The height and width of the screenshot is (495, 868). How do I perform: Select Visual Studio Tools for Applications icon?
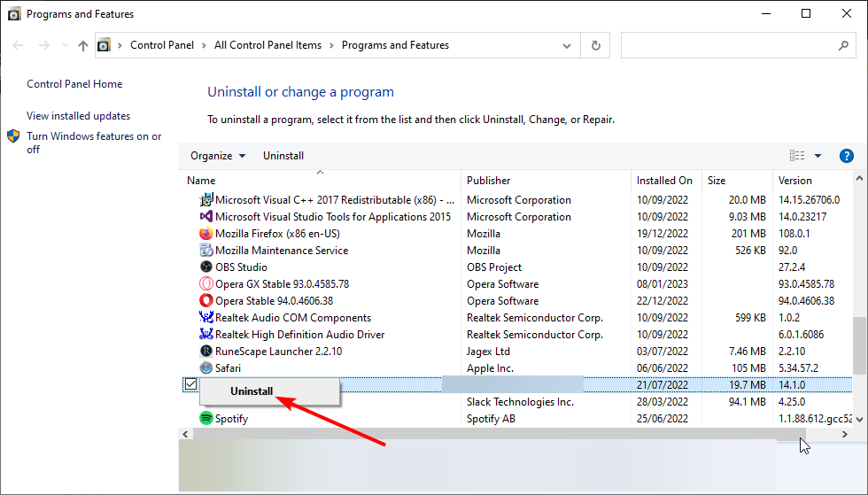coord(205,216)
